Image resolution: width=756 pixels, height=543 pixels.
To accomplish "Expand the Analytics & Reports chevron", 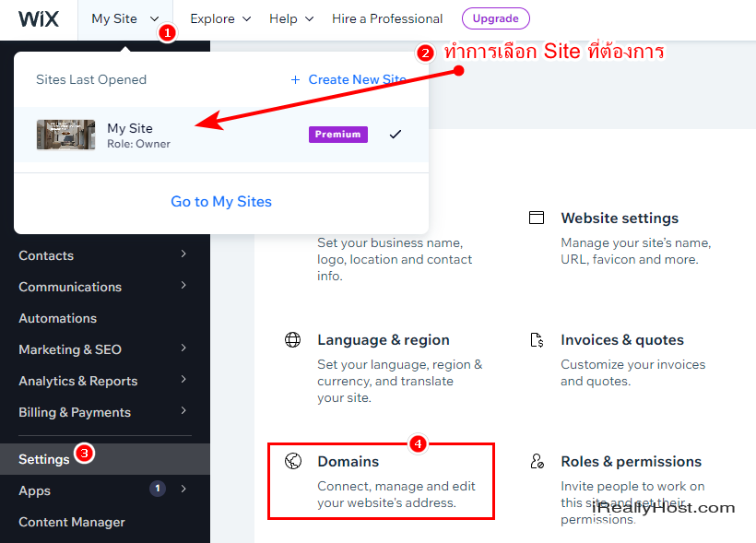I will coord(183,379).
